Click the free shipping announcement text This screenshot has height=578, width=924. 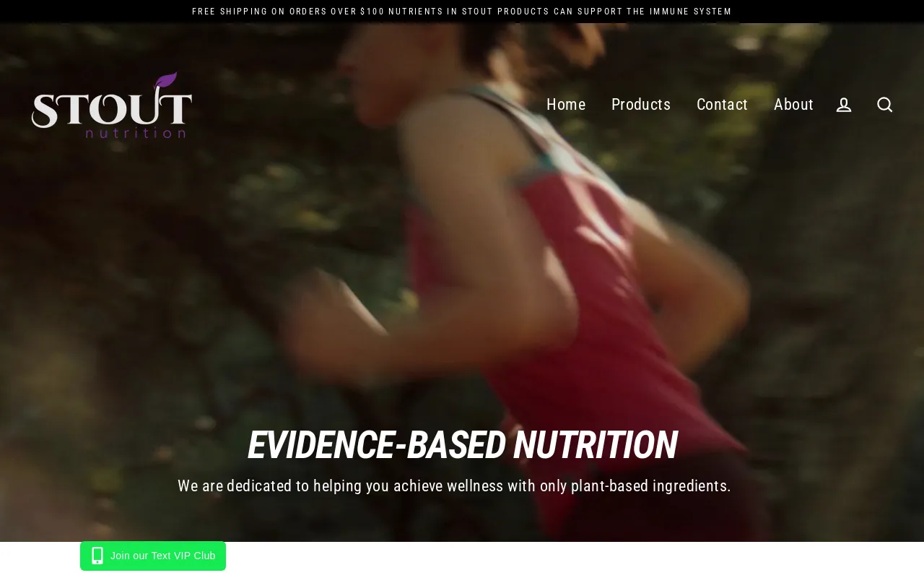click(289, 12)
